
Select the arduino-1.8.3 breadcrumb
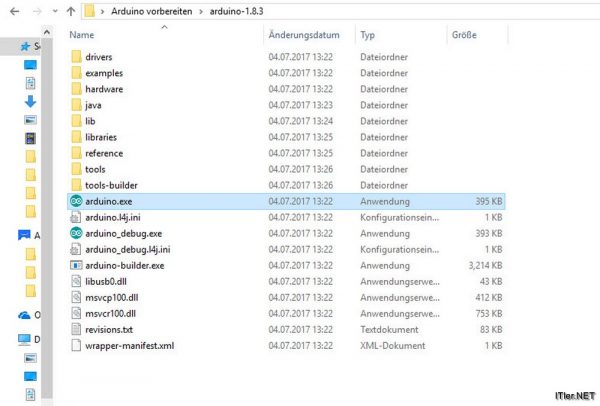point(236,11)
